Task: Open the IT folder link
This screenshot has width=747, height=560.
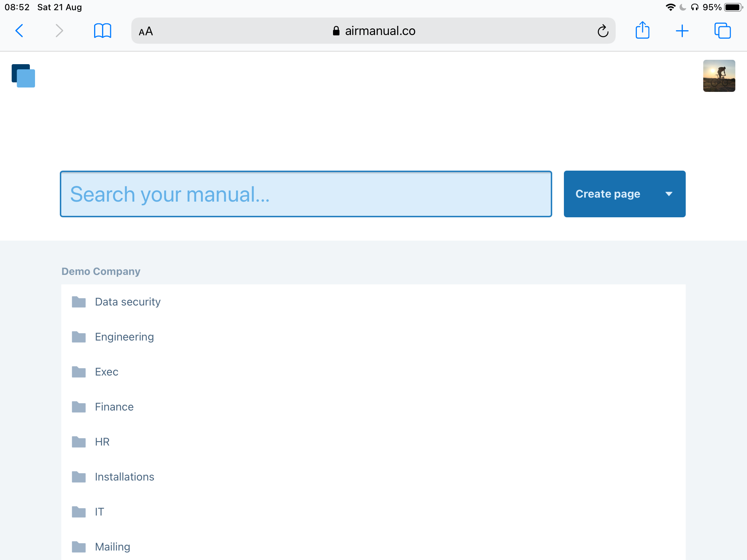Action: (x=99, y=512)
